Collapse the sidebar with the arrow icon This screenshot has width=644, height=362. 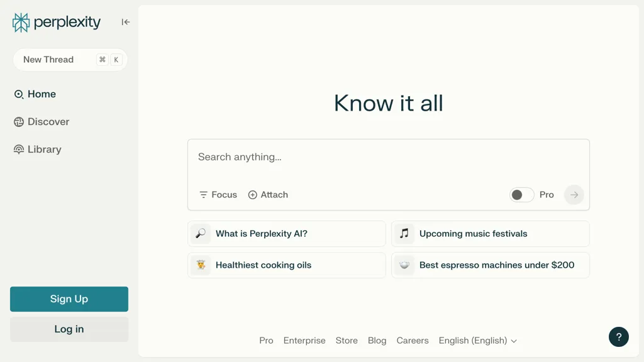pos(126,22)
